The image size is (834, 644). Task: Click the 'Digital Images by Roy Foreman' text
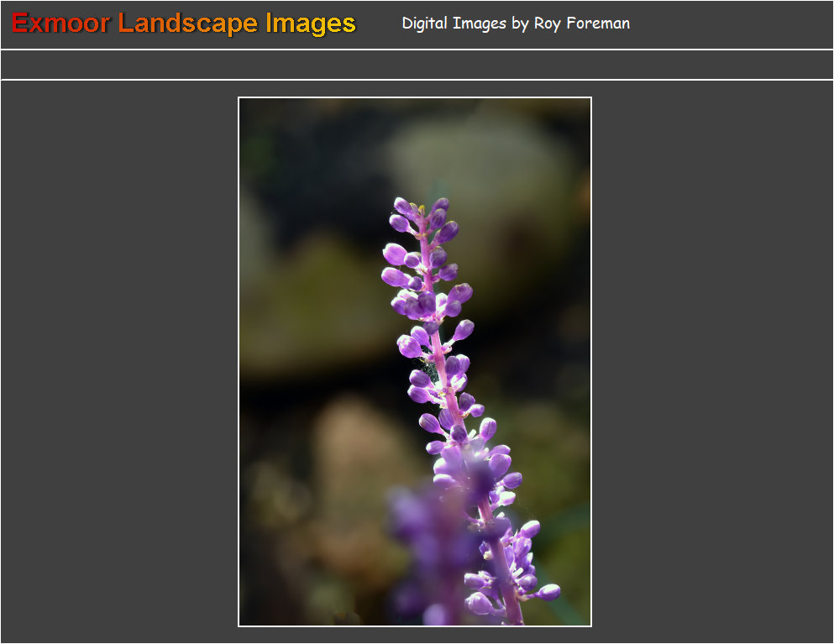[515, 24]
